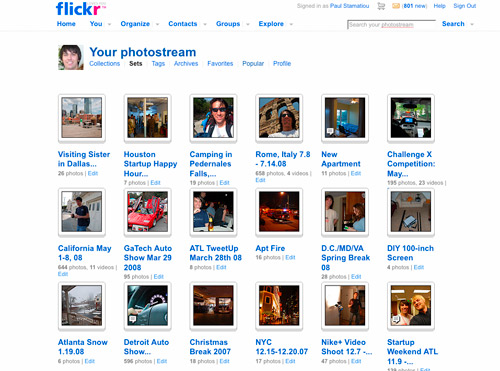Expand the Contacts menu arrow

[x=205, y=24]
